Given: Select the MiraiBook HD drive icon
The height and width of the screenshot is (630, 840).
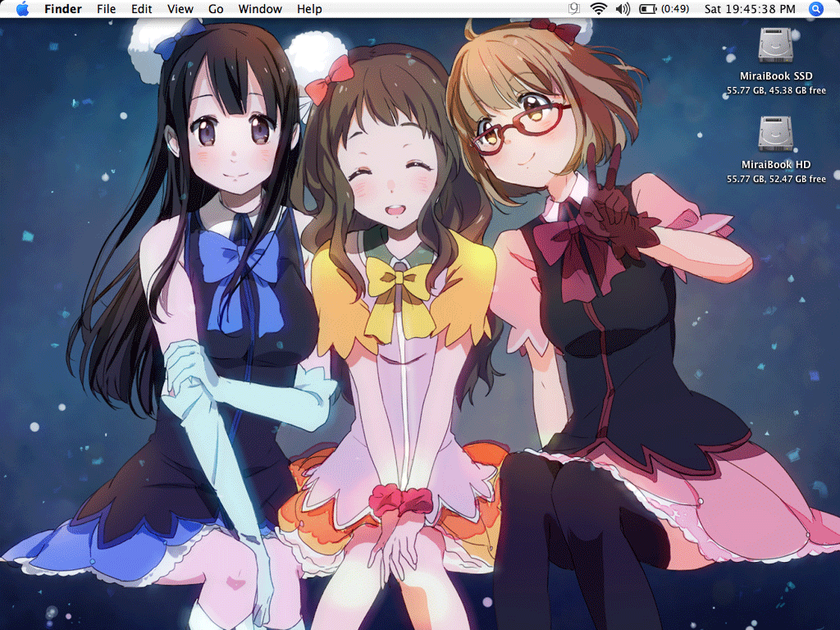Looking at the screenshot, I should pos(775,133).
